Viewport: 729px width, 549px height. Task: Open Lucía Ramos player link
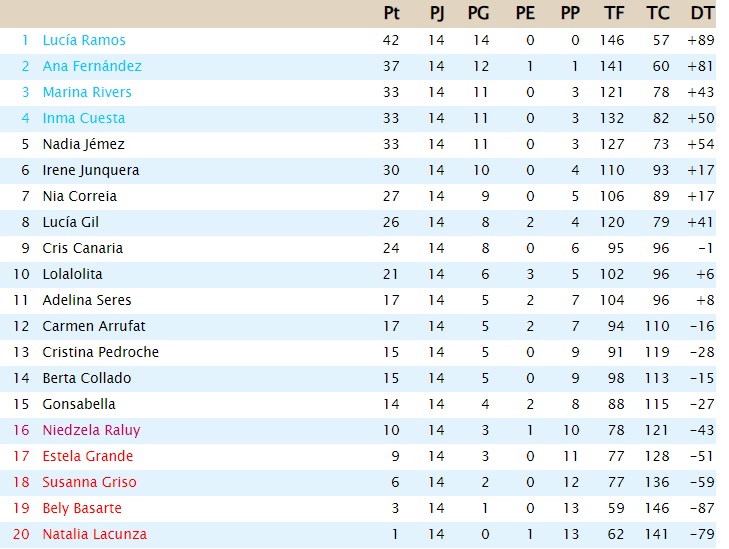point(84,40)
